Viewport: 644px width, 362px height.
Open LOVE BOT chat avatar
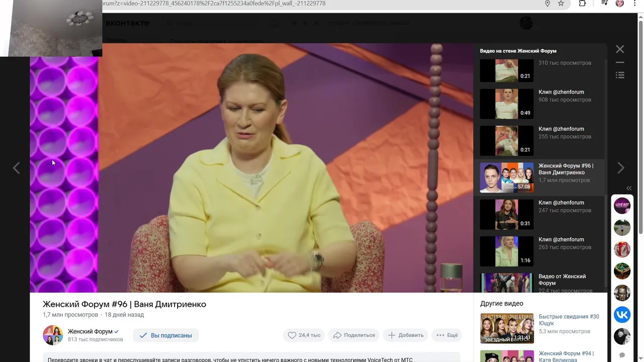pyautogui.click(x=622, y=206)
